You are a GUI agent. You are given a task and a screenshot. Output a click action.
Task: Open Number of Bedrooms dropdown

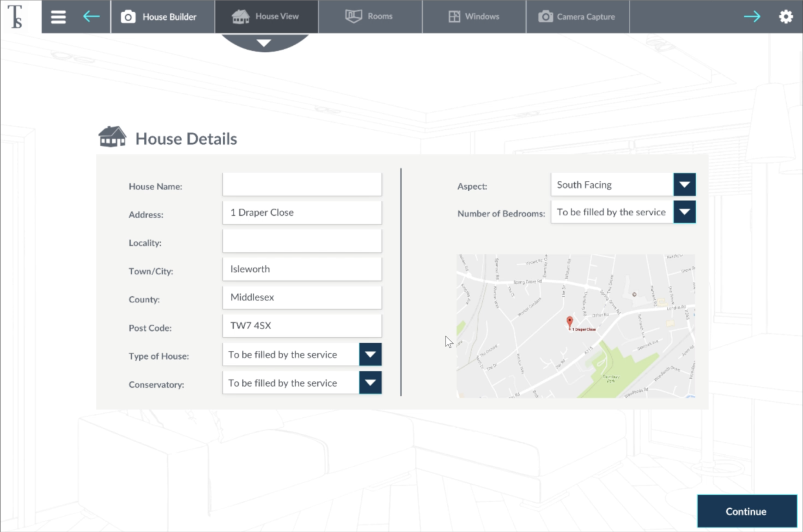tap(684, 212)
